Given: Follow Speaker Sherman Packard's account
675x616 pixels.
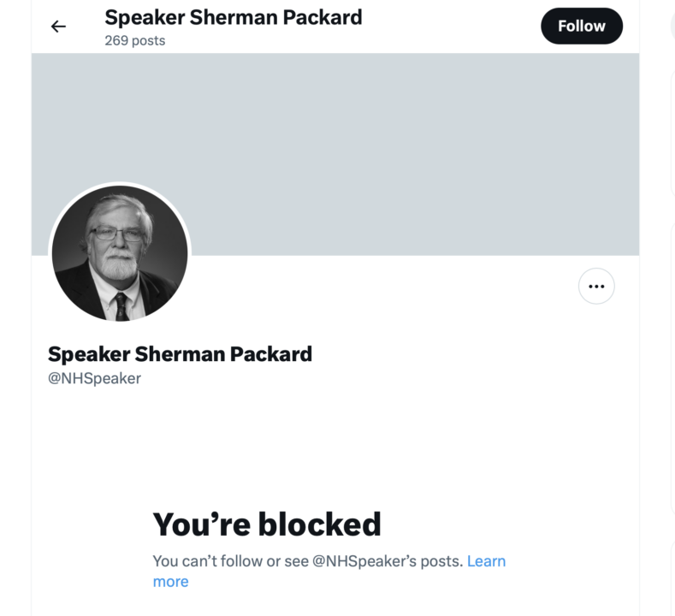Looking at the screenshot, I should [x=582, y=27].
